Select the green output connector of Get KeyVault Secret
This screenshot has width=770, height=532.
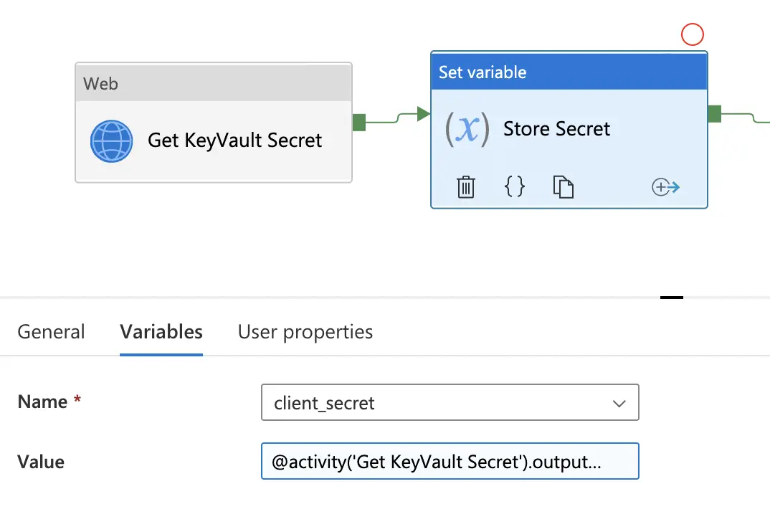coord(358,122)
